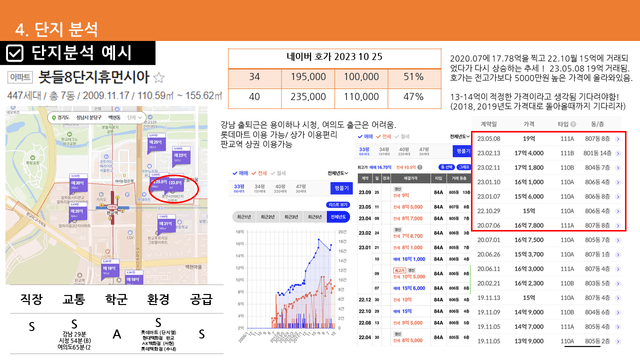This screenshot has height=360, width=640.
Task: Click the green location pin in map breadcrumb
Action: coord(53,118)
